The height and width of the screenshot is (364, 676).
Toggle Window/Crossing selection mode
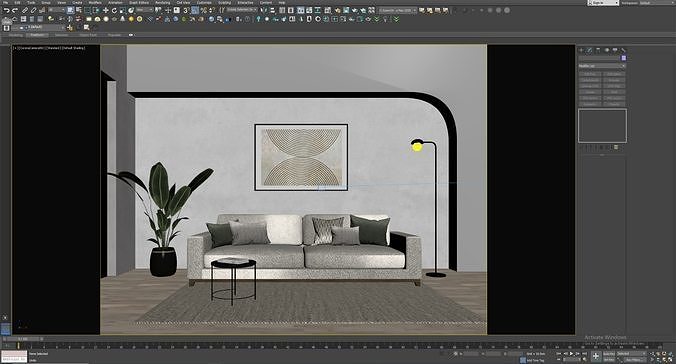(x=96, y=10)
